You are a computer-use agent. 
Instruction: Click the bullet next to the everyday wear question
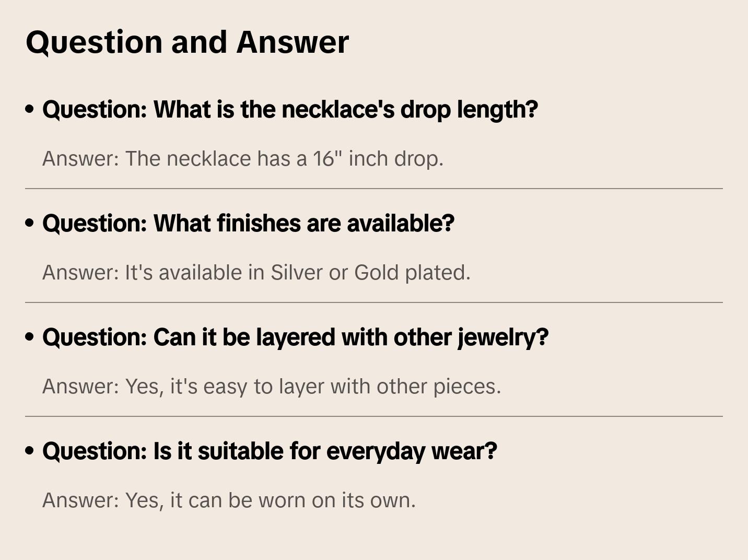(30, 451)
